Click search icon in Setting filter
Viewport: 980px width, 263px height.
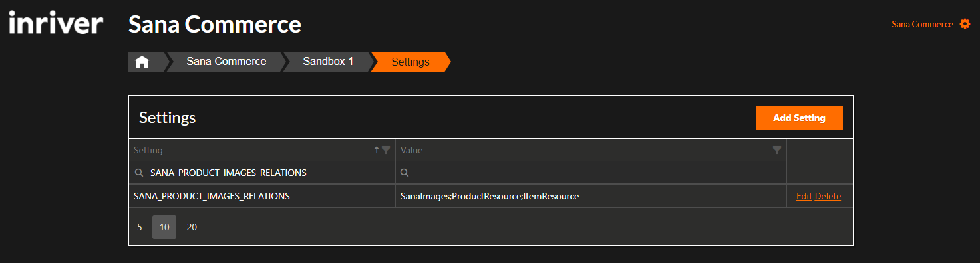point(139,173)
